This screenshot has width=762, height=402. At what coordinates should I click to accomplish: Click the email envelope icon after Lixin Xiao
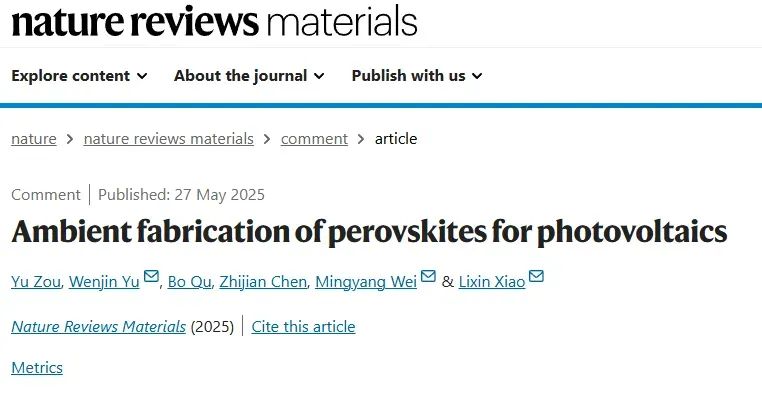(x=536, y=276)
